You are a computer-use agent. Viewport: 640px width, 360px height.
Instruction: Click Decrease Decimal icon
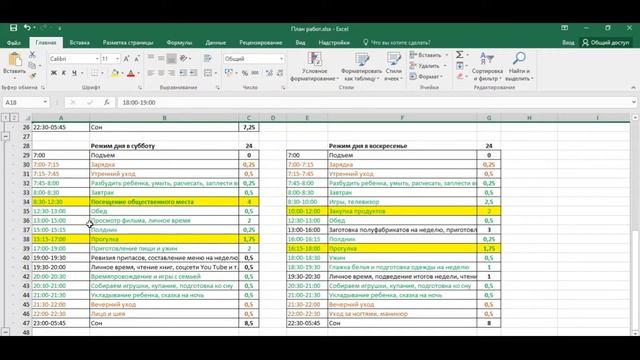pyautogui.click(x=280, y=73)
